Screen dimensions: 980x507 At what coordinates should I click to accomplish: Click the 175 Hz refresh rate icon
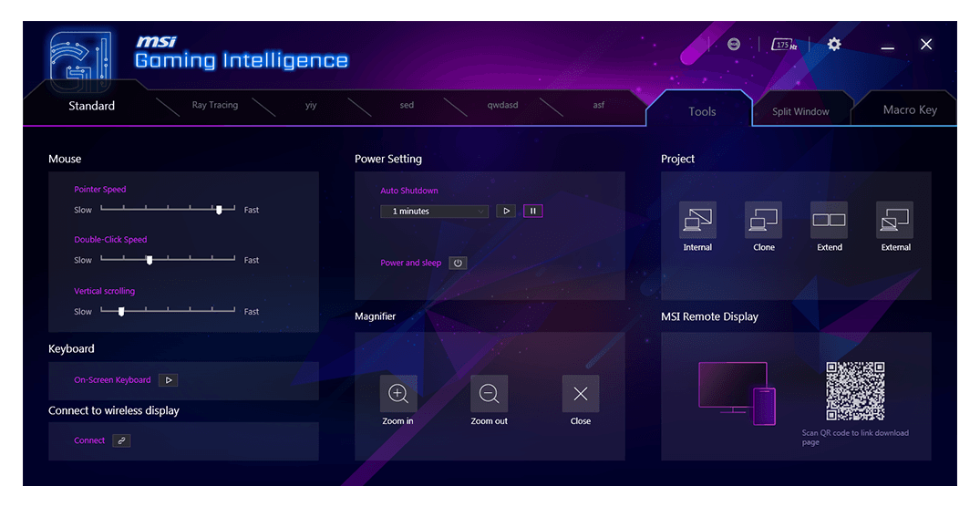(784, 45)
